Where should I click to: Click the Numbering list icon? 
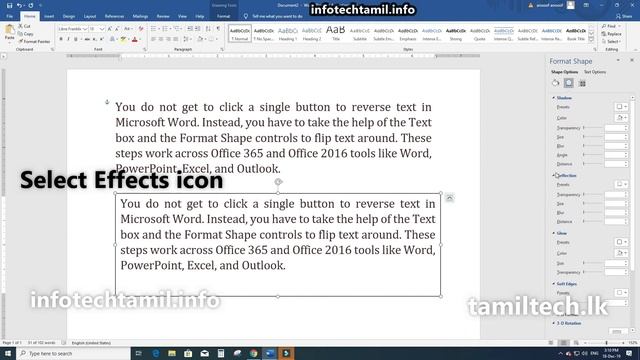click(x=166, y=29)
